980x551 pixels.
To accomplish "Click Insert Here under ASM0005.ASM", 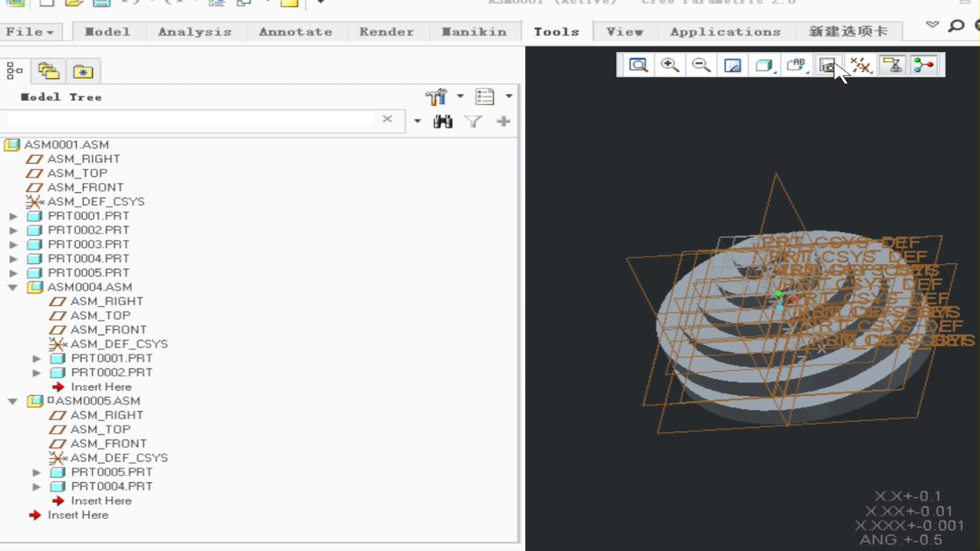I will pyautogui.click(x=101, y=500).
